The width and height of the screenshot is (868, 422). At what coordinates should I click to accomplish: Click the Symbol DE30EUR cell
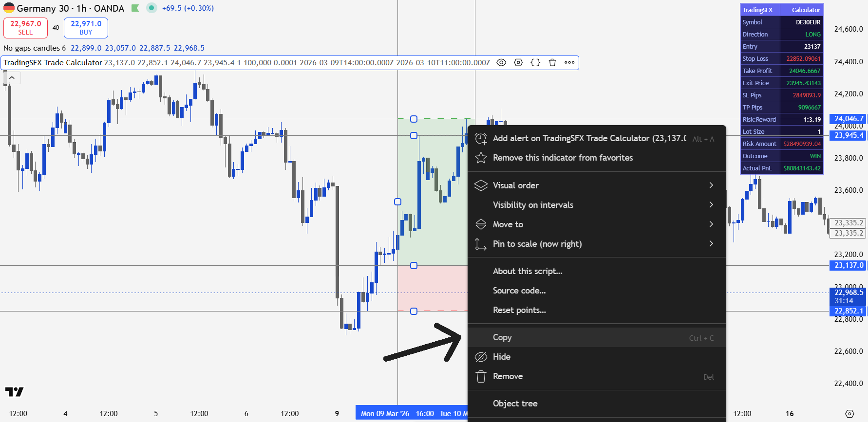click(x=802, y=22)
